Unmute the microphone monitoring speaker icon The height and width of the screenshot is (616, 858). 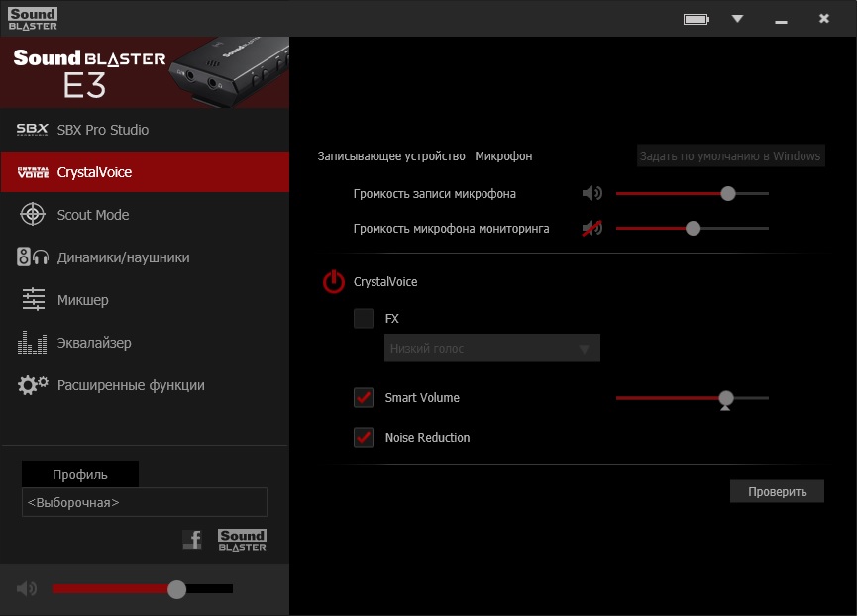click(x=592, y=228)
